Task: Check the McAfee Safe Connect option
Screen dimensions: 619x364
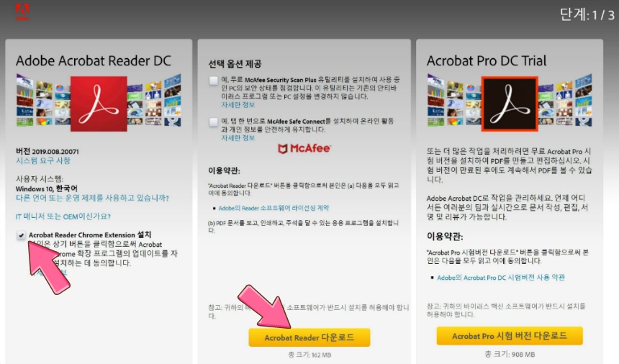Action: 214,122
